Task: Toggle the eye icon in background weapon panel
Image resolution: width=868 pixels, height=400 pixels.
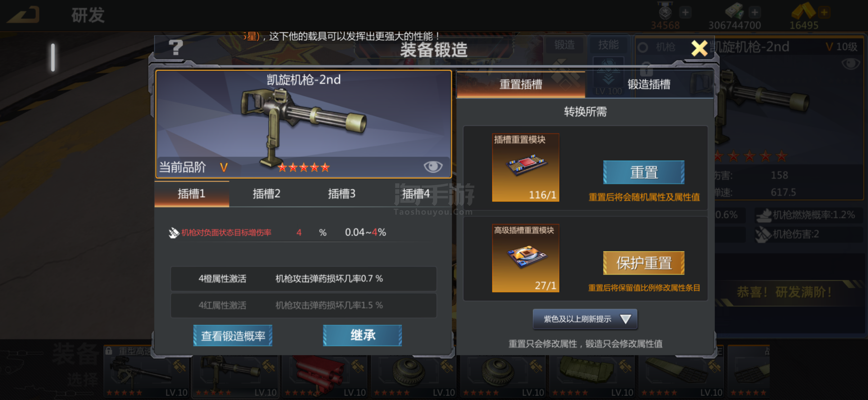Action: click(850, 64)
